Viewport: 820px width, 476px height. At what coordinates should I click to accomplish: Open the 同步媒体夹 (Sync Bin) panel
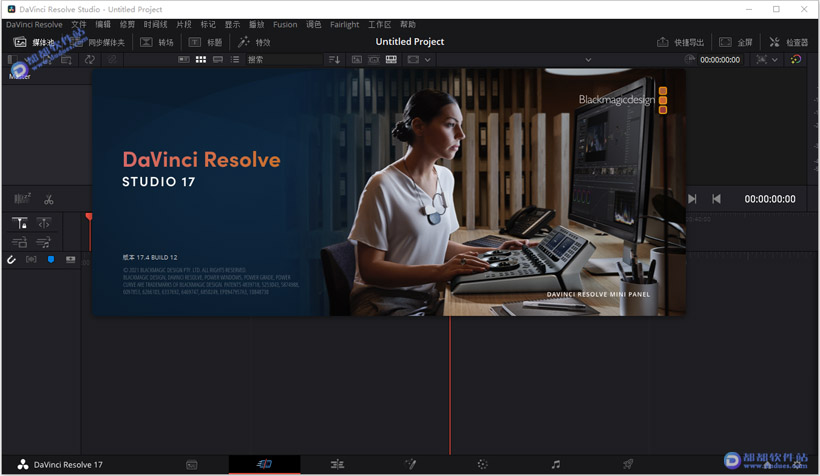tap(98, 42)
